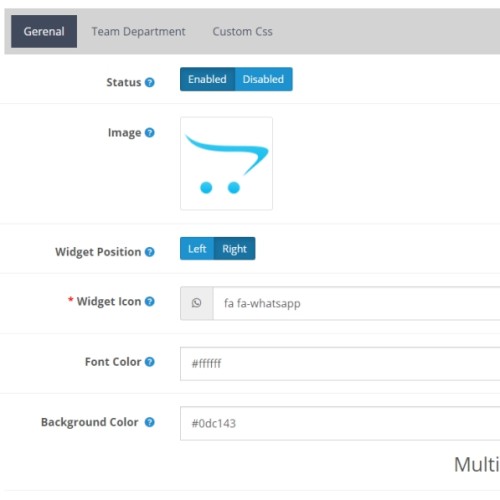Open the Team Department tab
500x500 pixels.
coord(138,31)
